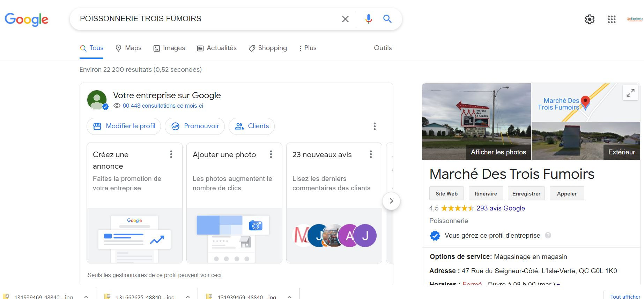Click the business profile avatar
This screenshot has width=644, height=299.
tap(97, 100)
